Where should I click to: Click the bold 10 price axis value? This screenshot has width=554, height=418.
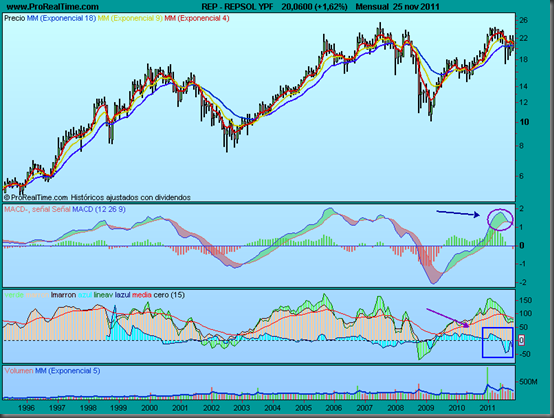[x=524, y=122]
